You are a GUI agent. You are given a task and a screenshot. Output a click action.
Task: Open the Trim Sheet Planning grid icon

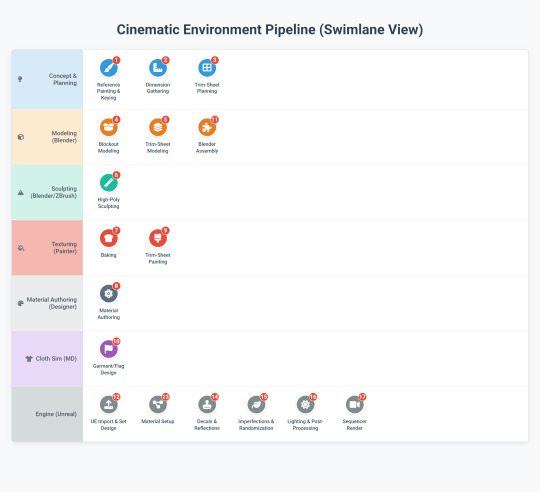(x=207, y=67)
